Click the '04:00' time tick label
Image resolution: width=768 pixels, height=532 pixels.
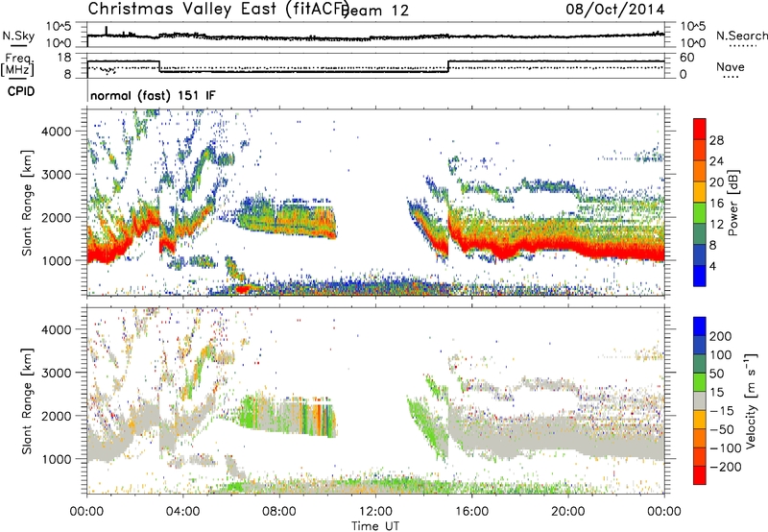(183, 512)
